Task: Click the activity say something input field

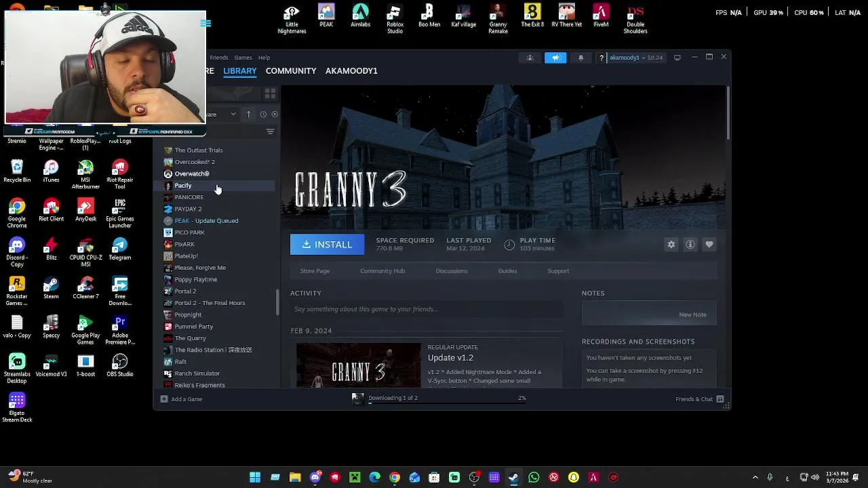Action: click(x=427, y=309)
